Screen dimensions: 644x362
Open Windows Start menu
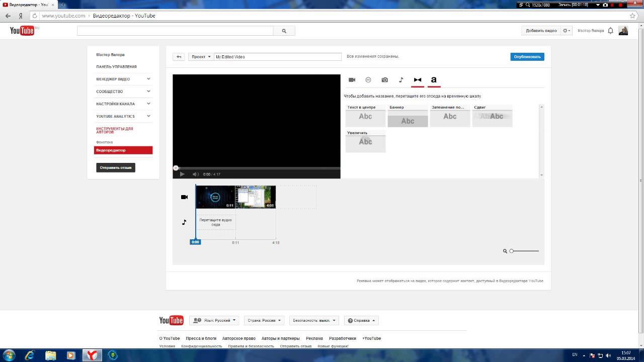[9, 355]
